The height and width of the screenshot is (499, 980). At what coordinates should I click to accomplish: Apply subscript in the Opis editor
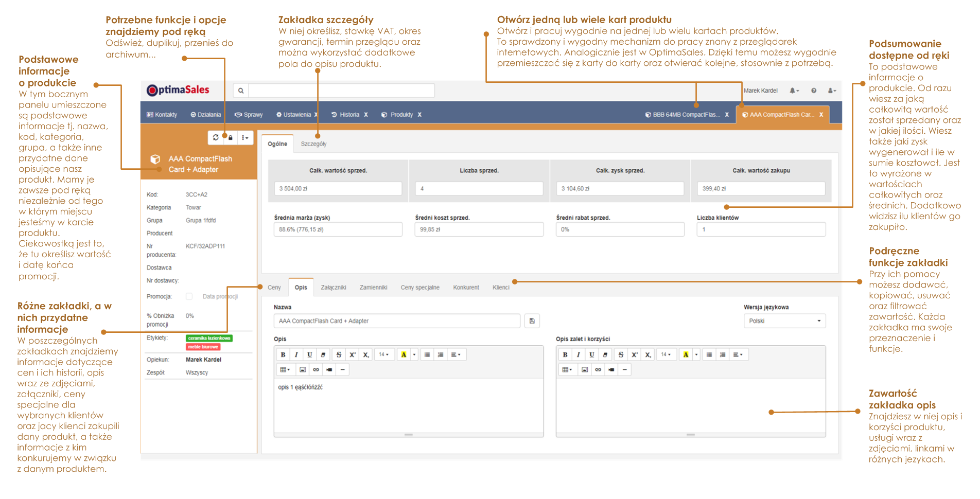tap(366, 354)
